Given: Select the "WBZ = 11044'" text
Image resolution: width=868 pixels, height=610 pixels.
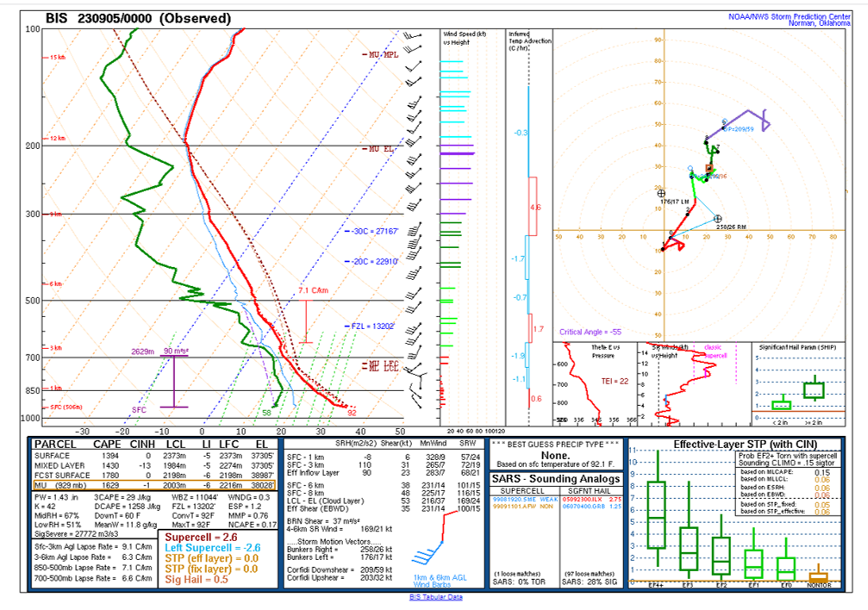Looking at the screenshot, I should pyautogui.click(x=195, y=498).
